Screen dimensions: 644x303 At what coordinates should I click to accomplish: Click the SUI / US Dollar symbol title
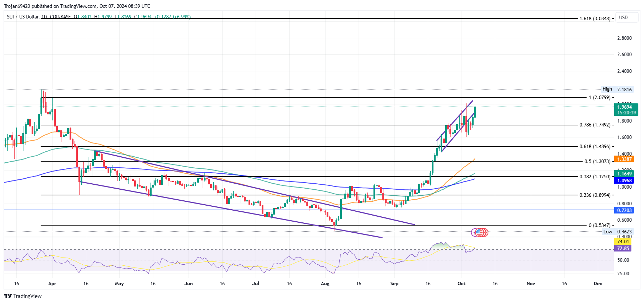click(23, 17)
